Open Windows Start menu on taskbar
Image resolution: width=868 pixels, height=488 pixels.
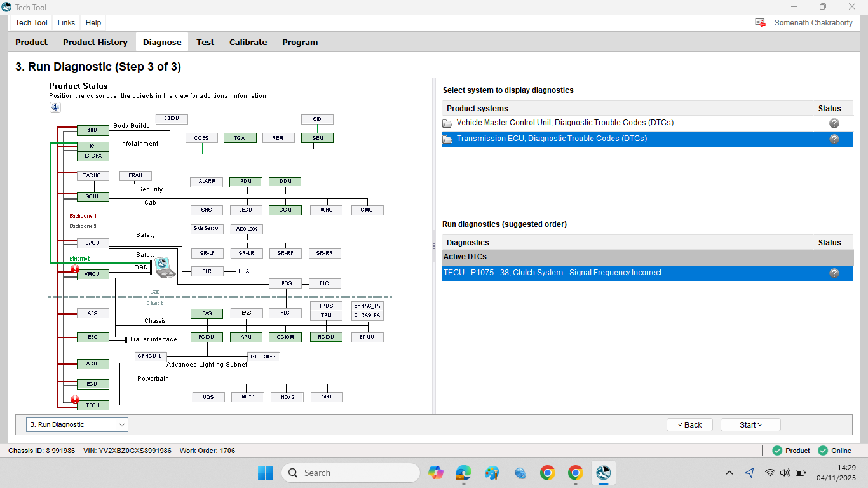pos(265,473)
